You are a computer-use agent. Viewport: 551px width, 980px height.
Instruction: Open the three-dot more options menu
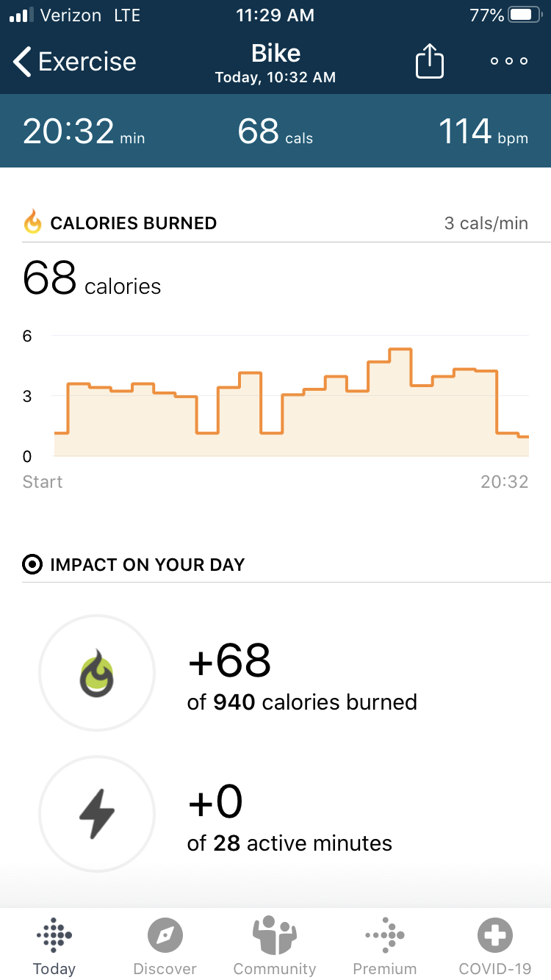(x=509, y=62)
